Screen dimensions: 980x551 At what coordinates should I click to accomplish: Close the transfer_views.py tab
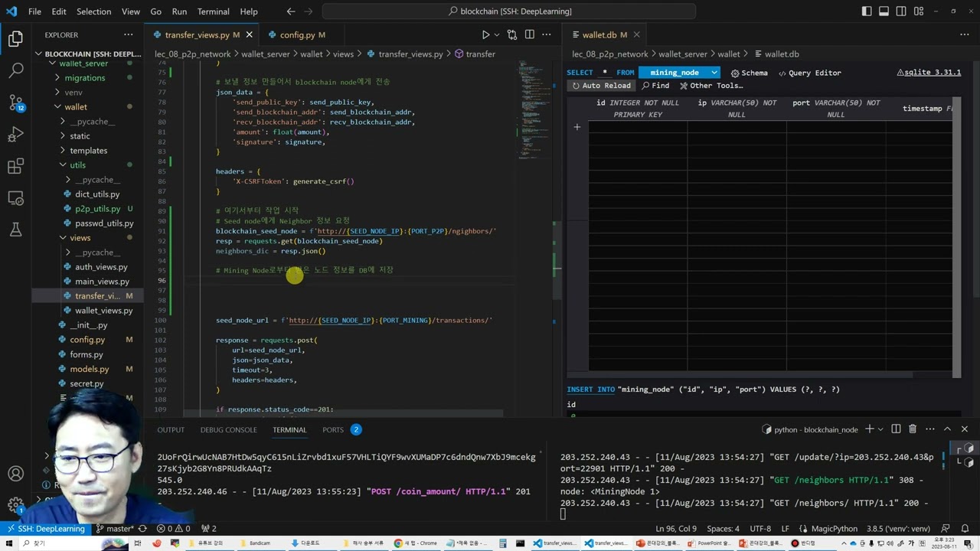[x=249, y=35]
